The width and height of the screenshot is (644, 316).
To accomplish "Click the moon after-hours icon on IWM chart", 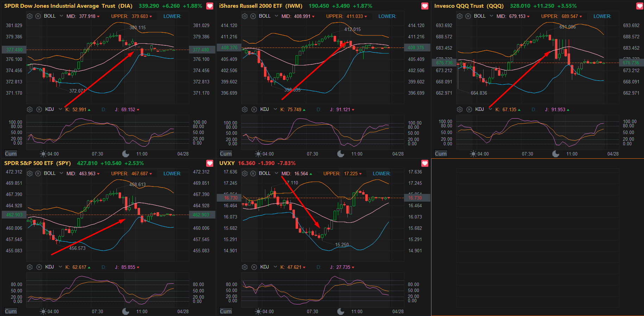I will tap(341, 154).
